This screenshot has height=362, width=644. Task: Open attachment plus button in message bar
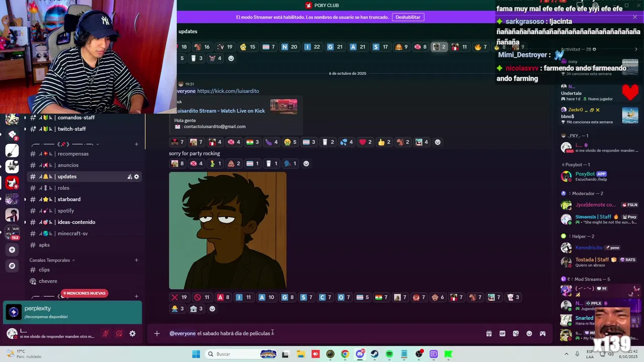click(157, 333)
